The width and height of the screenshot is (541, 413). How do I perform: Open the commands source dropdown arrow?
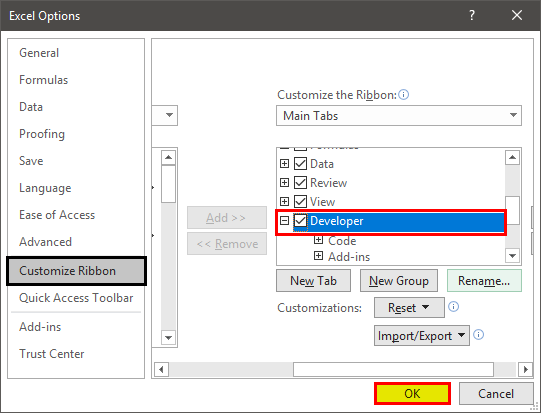tap(169, 115)
